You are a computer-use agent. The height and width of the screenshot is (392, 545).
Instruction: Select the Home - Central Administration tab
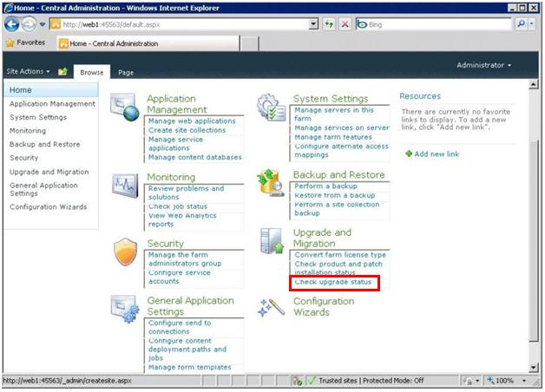tap(148, 43)
